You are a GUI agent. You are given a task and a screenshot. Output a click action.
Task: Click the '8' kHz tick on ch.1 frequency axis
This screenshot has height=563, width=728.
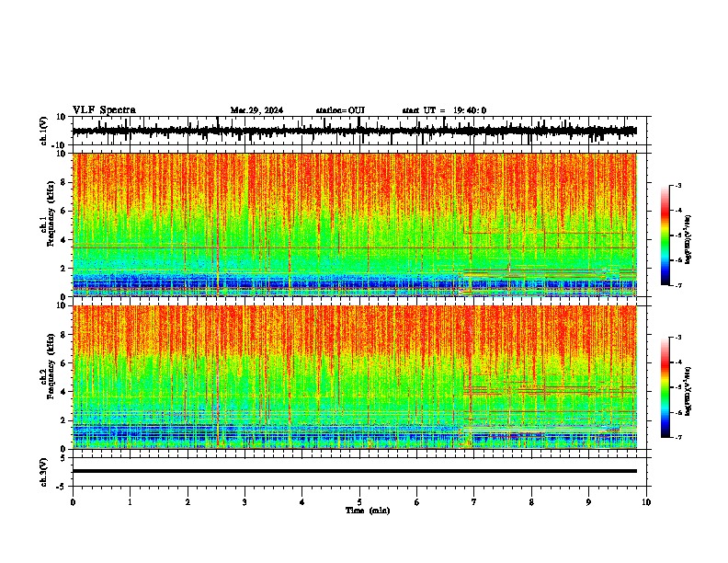tap(63, 182)
